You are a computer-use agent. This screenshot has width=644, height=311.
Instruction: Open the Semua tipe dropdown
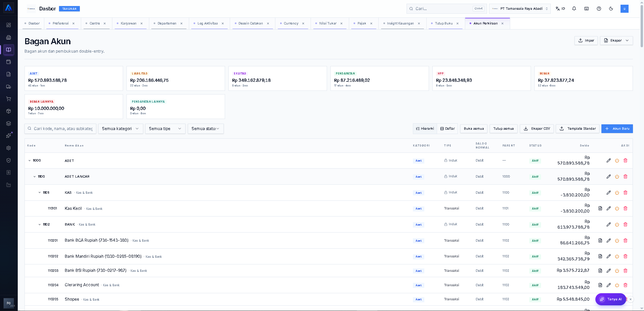click(x=165, y=129)
